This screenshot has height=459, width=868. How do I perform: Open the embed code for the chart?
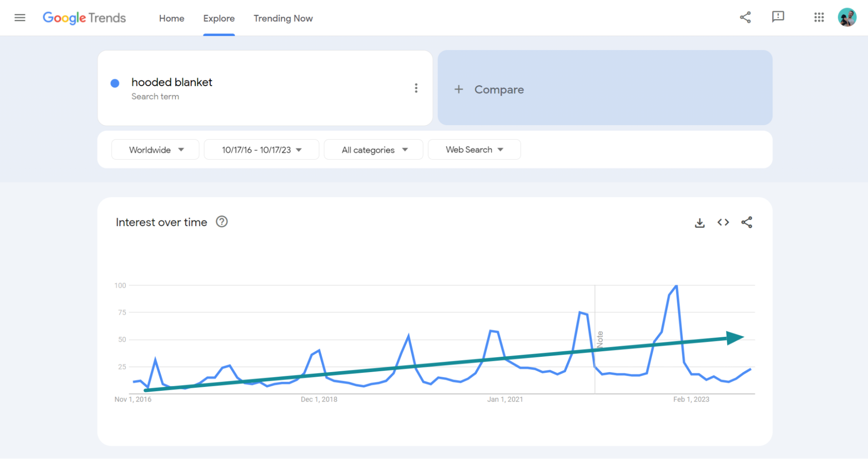click(723, 222)
